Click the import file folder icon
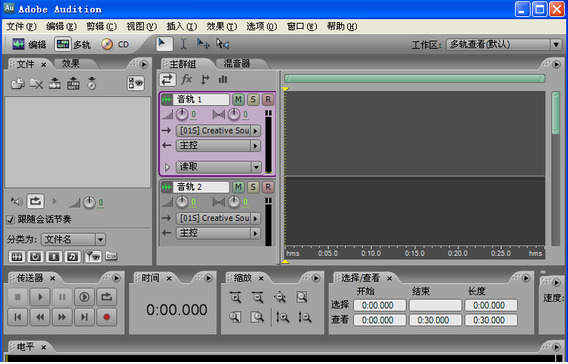 17,83
